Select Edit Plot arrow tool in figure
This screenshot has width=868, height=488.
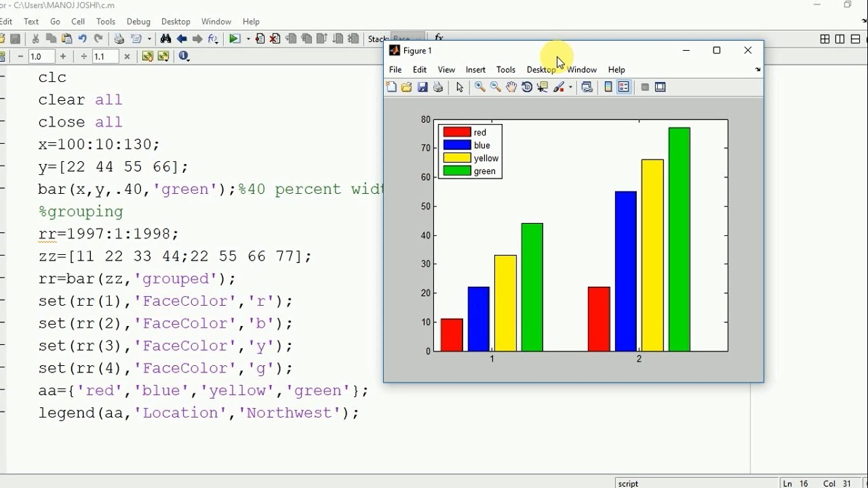[x=460, y=87]
